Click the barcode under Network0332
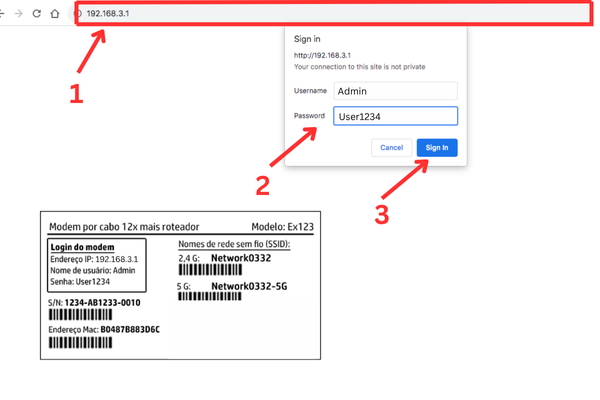The height and width of the screenshot is (400, 600). [210, 270]
